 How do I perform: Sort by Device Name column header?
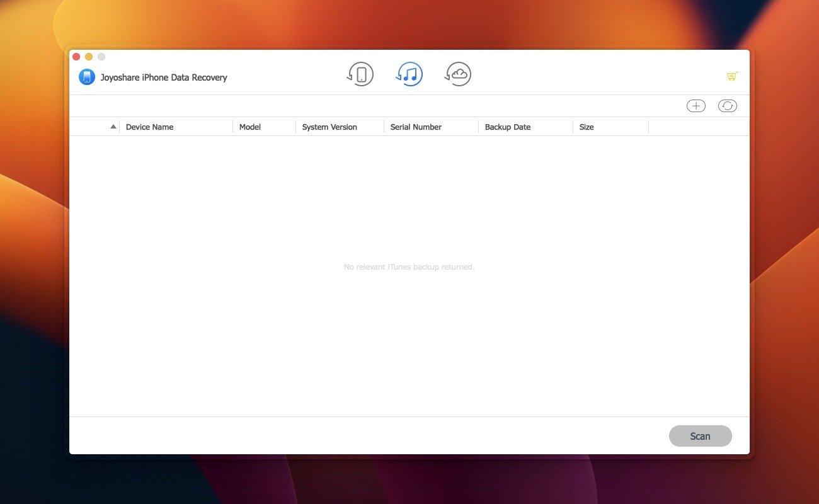(149, 127)
